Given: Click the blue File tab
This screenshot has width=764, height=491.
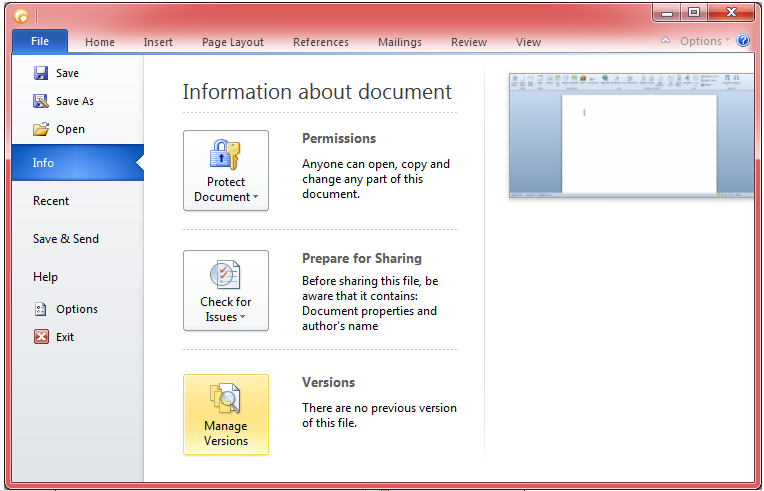Looking at the screenshot, I should click(x=40, y=41).
